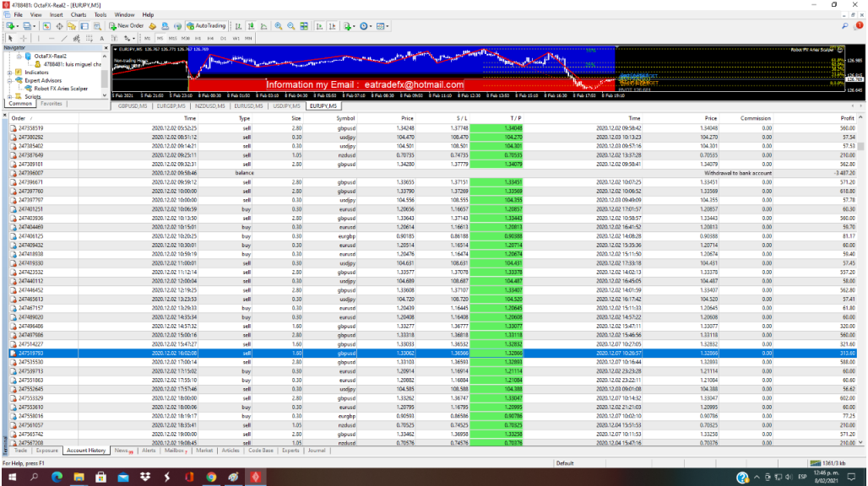This screenshot has width=868, height=486.
Task: Click the chart zoom in magnifier icon
Action: point(279,26)
